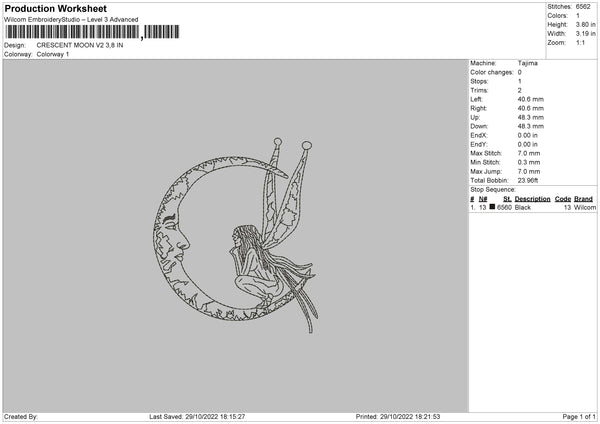Click the 'Description' column header
This screenshot has height=424, width=600.
(x=532, y=199)
